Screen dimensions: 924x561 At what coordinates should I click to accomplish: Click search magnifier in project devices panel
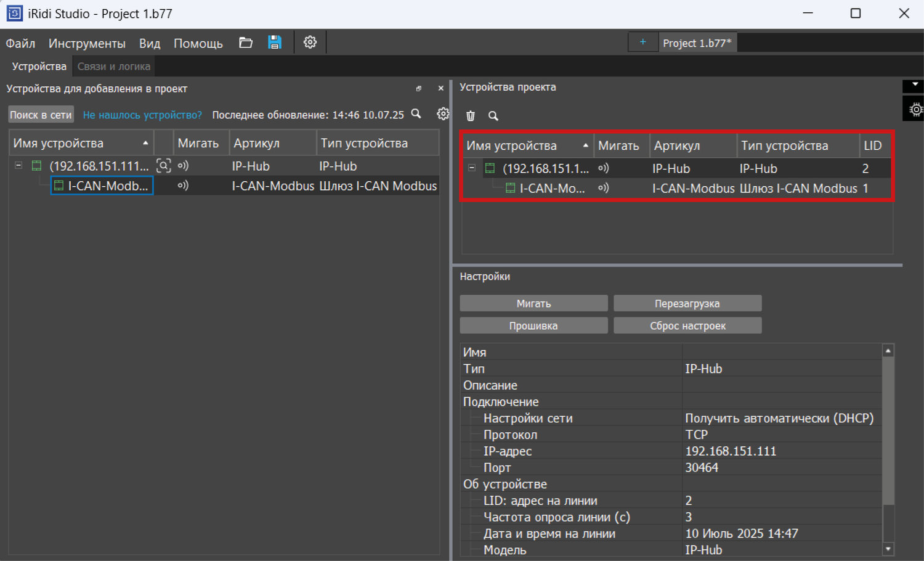point(493,116)
